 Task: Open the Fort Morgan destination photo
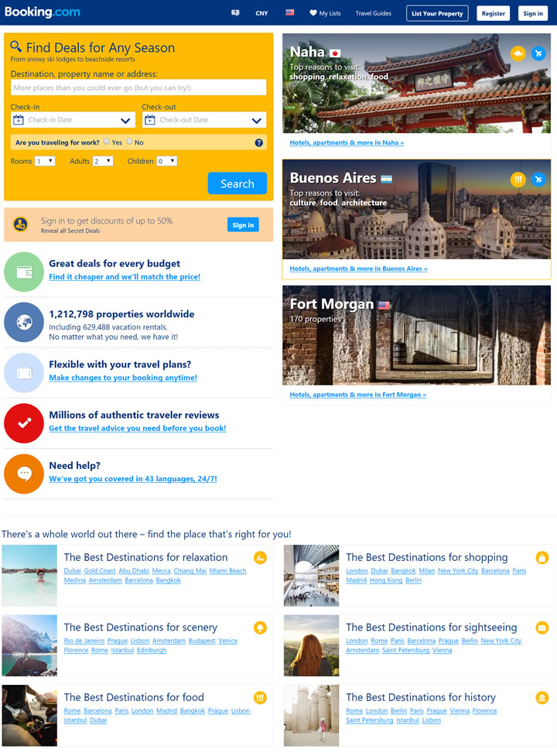click(416, 335)
